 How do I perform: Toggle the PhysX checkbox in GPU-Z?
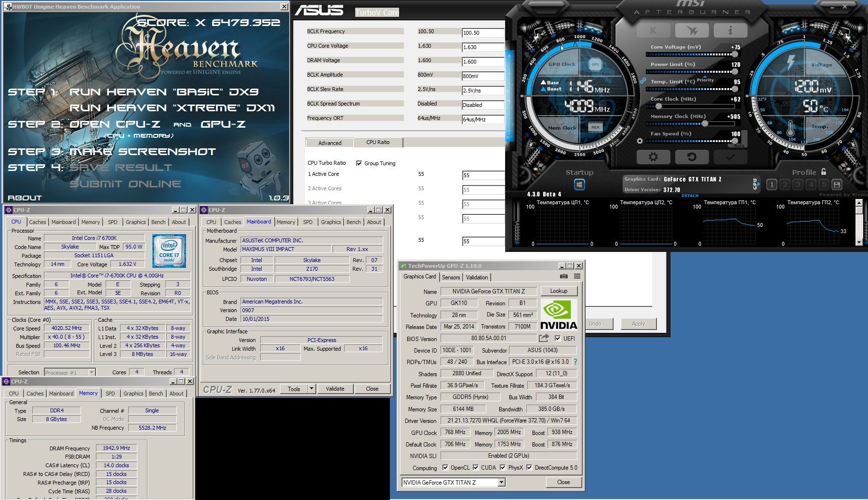pyautogui.click(x=503, y=467)
